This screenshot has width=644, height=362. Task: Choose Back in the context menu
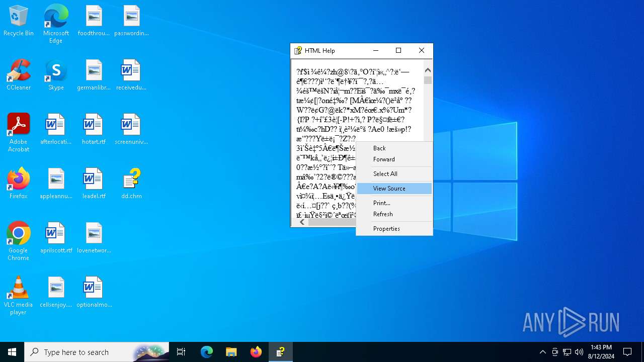394,148
